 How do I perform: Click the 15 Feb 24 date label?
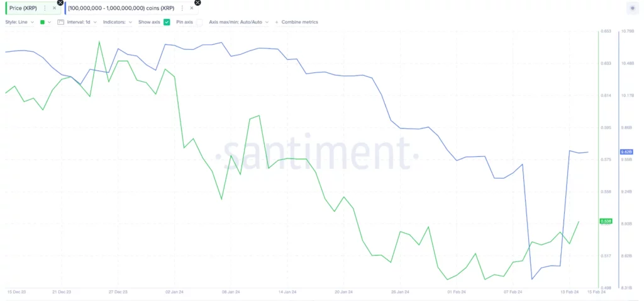tap(597, 292)
